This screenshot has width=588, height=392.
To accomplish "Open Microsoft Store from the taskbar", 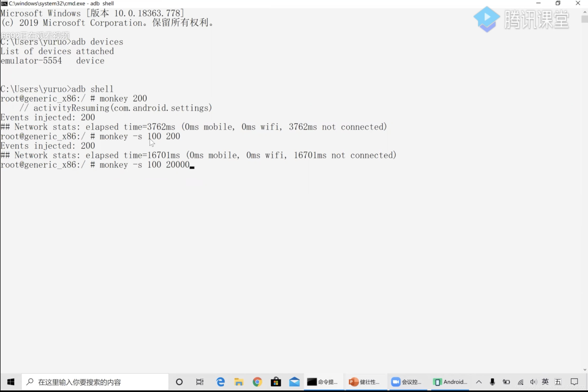I will (276, 382).
